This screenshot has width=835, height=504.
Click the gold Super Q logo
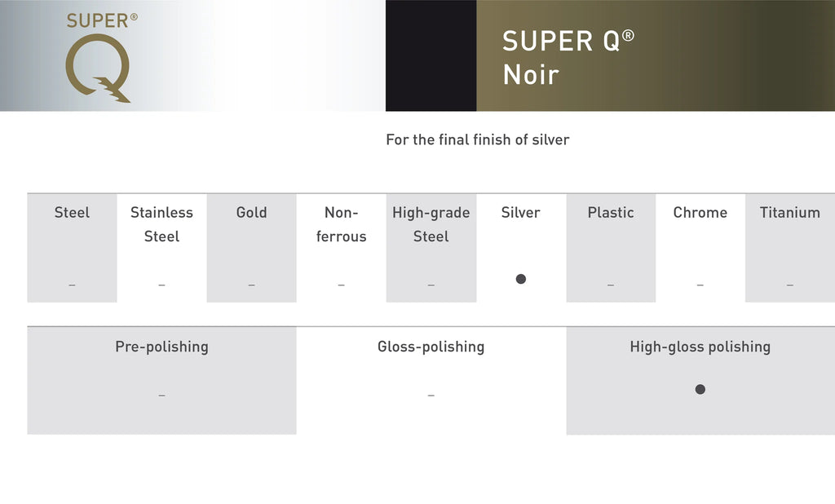(101, 58)
